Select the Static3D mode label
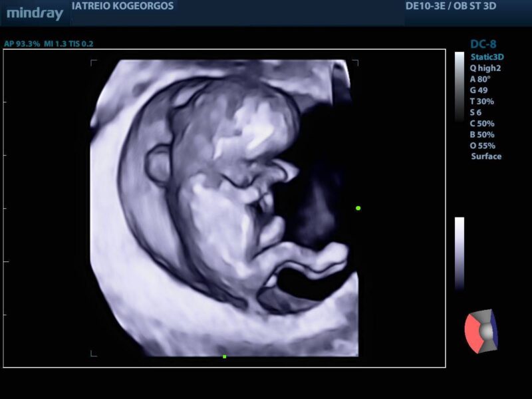This screenshot has height=399, width=532. pos(487,57)
